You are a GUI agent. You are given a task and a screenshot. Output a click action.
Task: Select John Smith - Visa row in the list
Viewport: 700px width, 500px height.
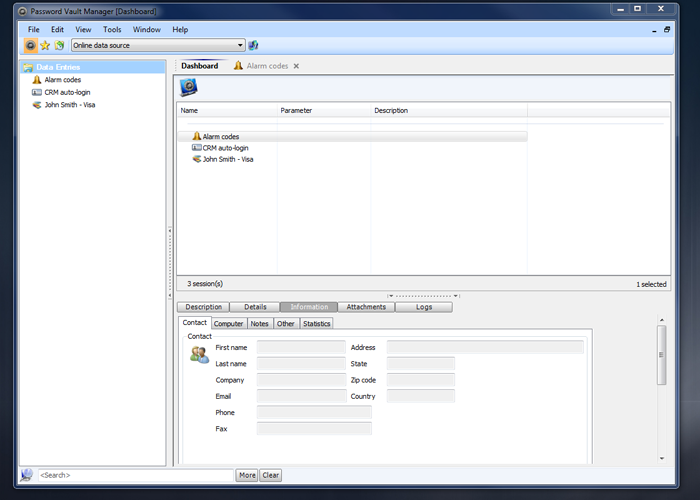[x=353, y=159]
